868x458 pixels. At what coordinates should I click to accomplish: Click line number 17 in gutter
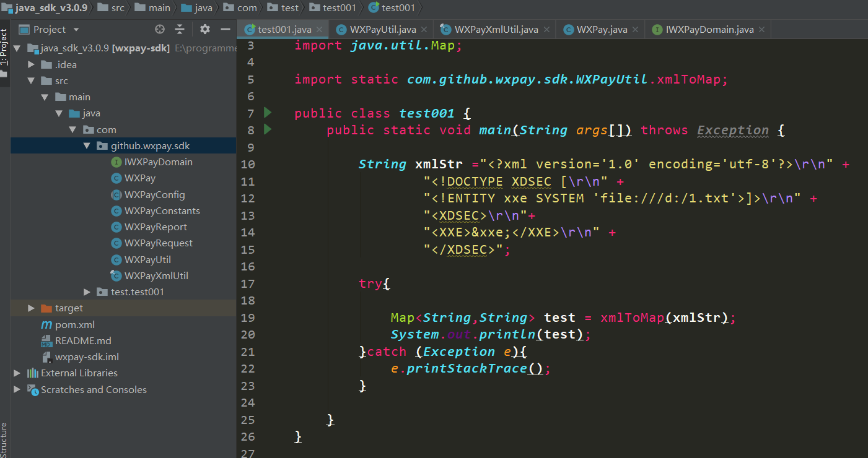point(247,283)
